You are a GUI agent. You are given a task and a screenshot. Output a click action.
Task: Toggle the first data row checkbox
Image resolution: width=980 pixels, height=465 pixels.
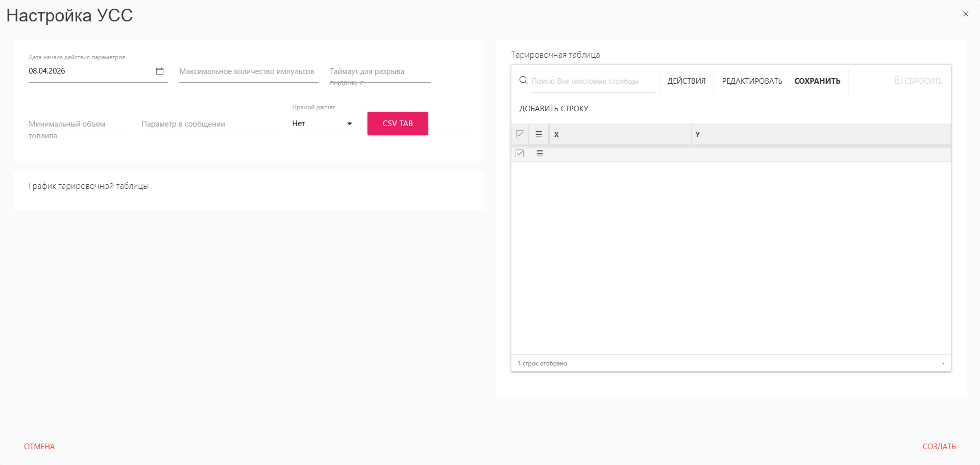(520, 153)
